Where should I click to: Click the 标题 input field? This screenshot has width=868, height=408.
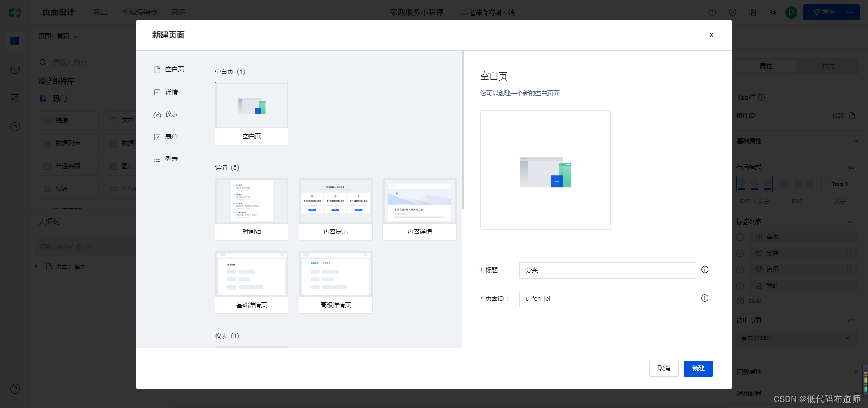point(608,270)
